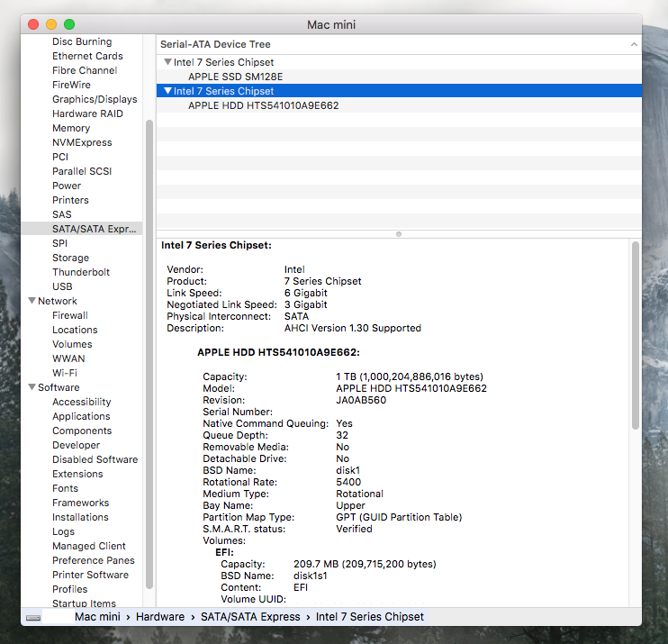Show Extensions list

point(77,474)
